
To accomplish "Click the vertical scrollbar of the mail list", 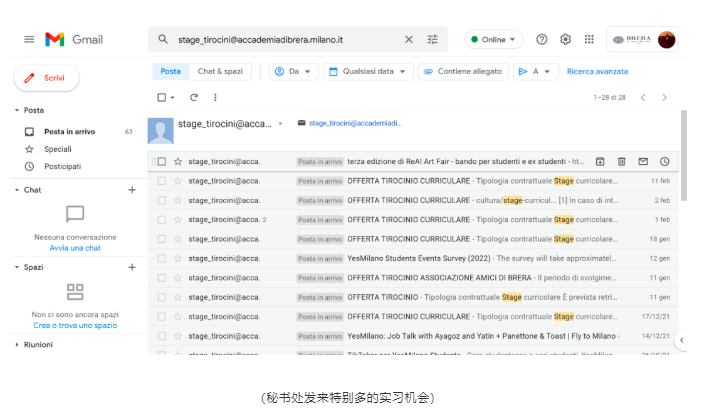I will click(x=684, y=155).
